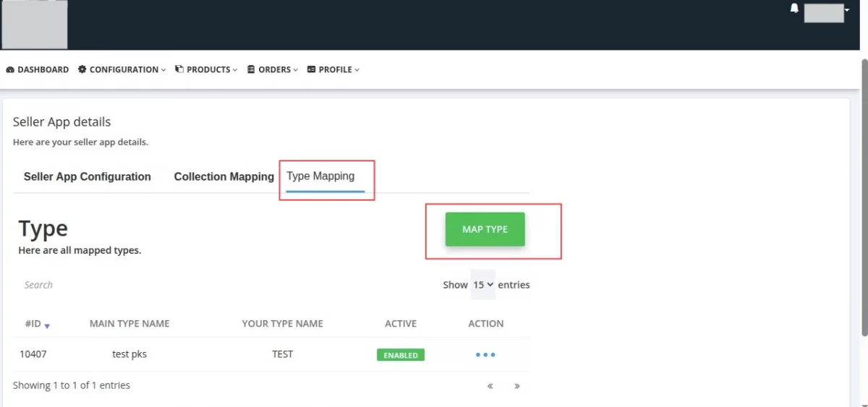Click the green MAP TYPE button
The image size is (868, 407).
click(x=485, y=229)
